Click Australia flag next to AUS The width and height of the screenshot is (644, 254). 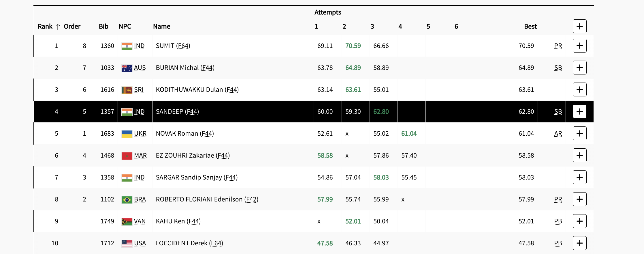[127, 68]
